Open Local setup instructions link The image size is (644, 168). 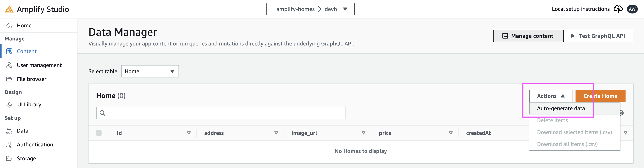[x=581, y=9]
